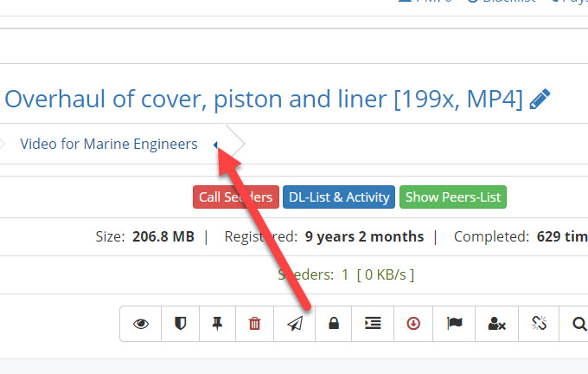Open the Blacklist link in the top menu
This screenshot has height=374, width=588.
pyautogui.click(x=507, y=2)
